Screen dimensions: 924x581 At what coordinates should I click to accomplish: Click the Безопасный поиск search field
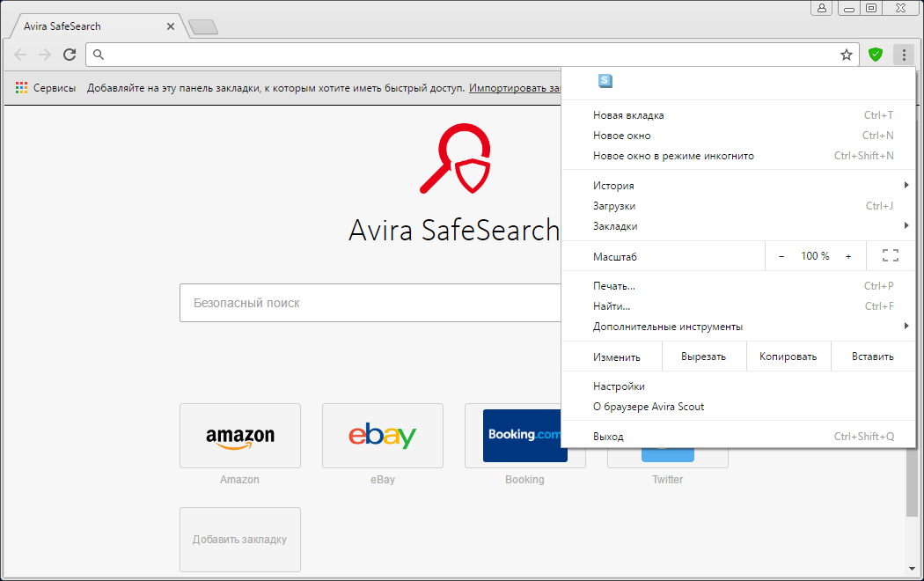point(370,303)
